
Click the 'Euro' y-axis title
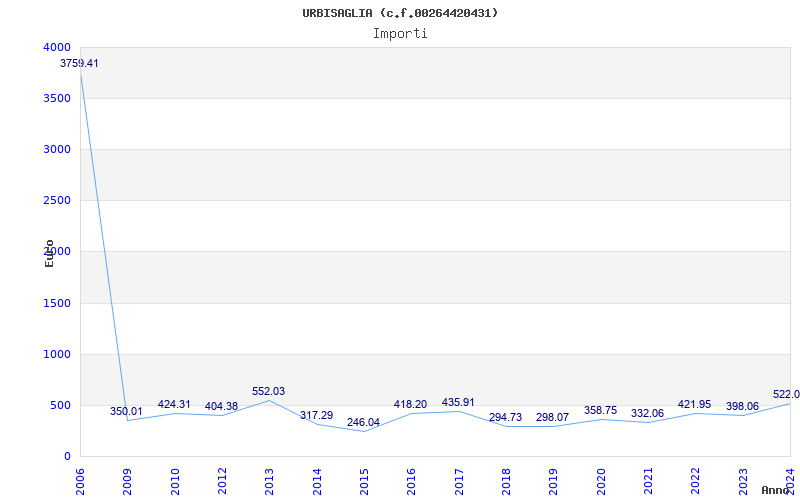pos(49,253)
